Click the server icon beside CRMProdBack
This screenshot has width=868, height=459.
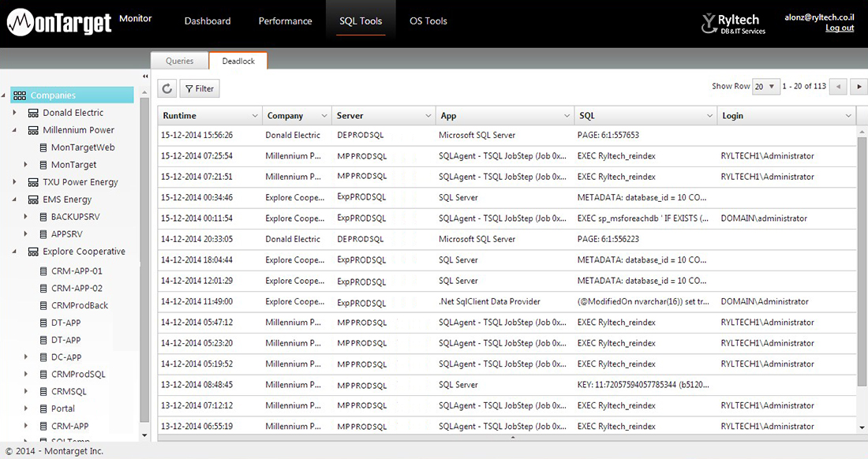(x=43, y=305)
